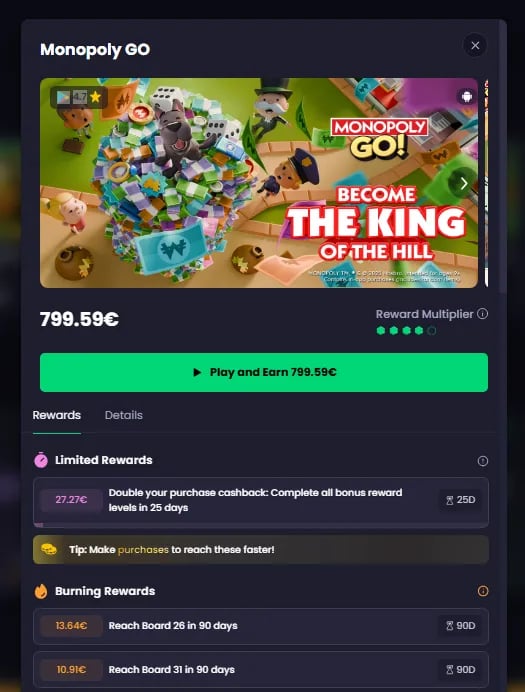Click the Reward Multiplier level dots
Screen dimensions: 525x692
406,330
